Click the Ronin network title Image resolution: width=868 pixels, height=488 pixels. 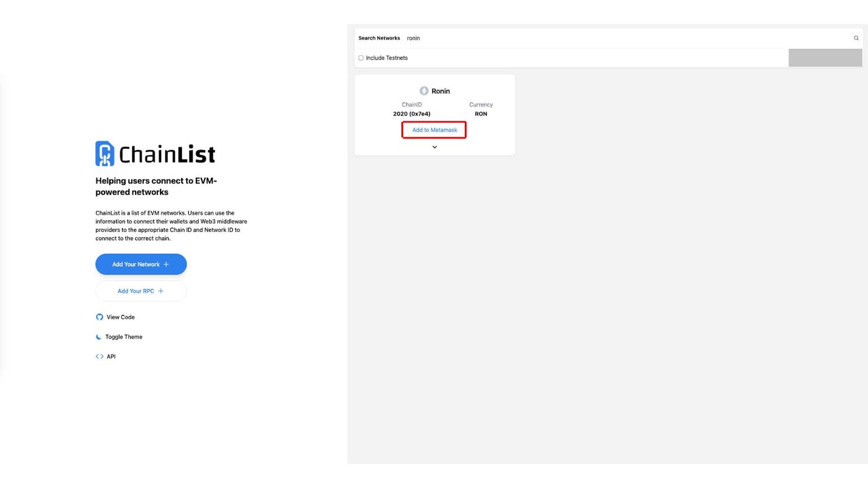coord(441,91)
